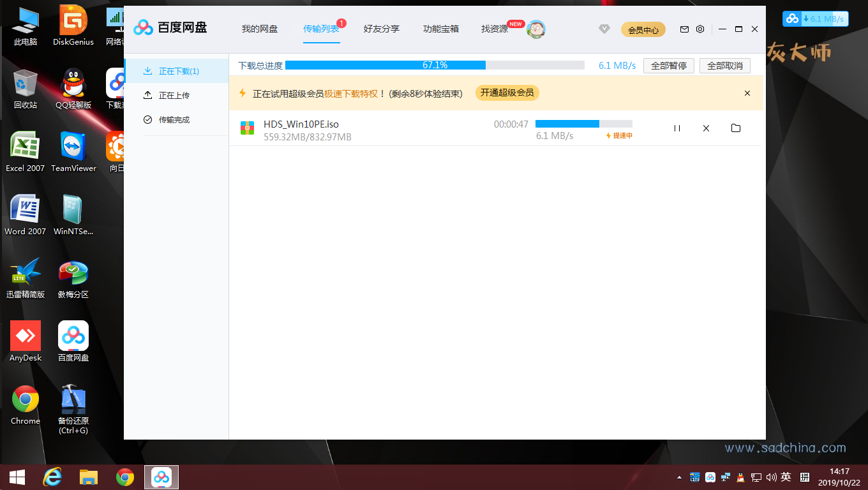This screenshot has width=868, height=490.
Task: Open 备份还原 desktop icon
Action: (x=73, y=409)
